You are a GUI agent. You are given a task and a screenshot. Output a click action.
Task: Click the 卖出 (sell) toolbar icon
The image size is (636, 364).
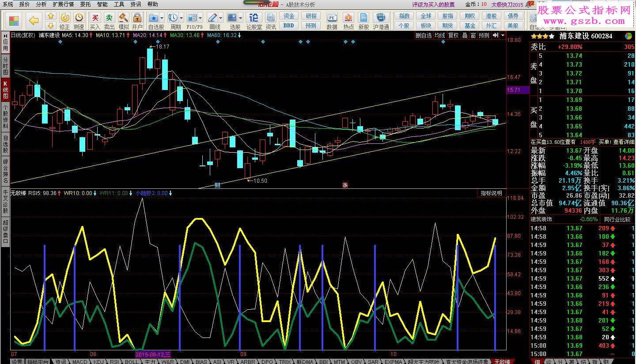pyautogui.click(x=109, y=18)
